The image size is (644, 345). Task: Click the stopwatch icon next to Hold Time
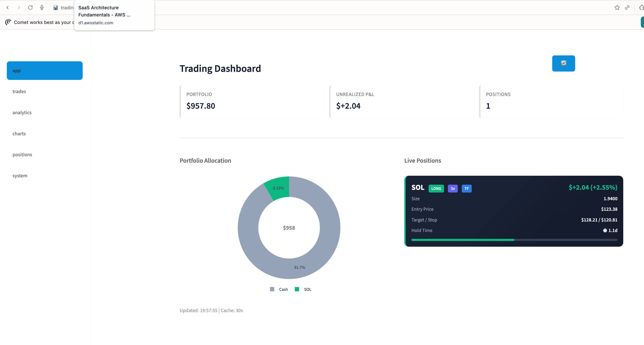605,230
